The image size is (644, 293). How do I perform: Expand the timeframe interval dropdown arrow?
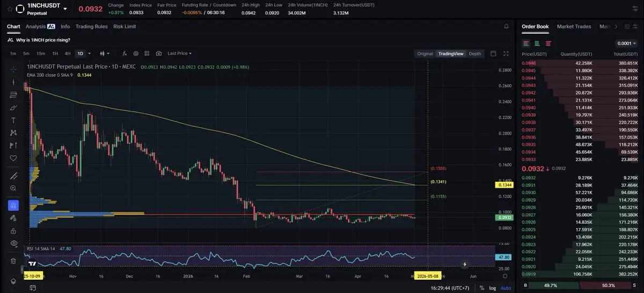tap(89, 54)
